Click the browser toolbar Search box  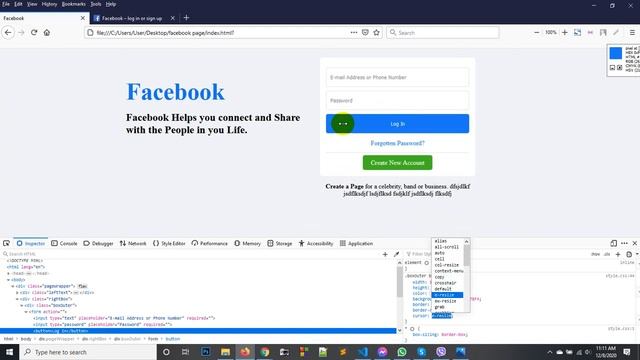click(x=442, y=32)
